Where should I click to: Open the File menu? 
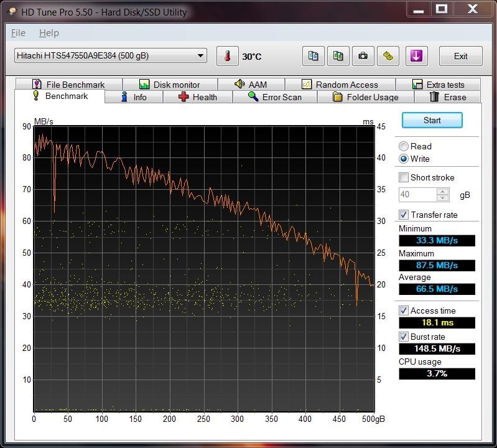point(18,33)
